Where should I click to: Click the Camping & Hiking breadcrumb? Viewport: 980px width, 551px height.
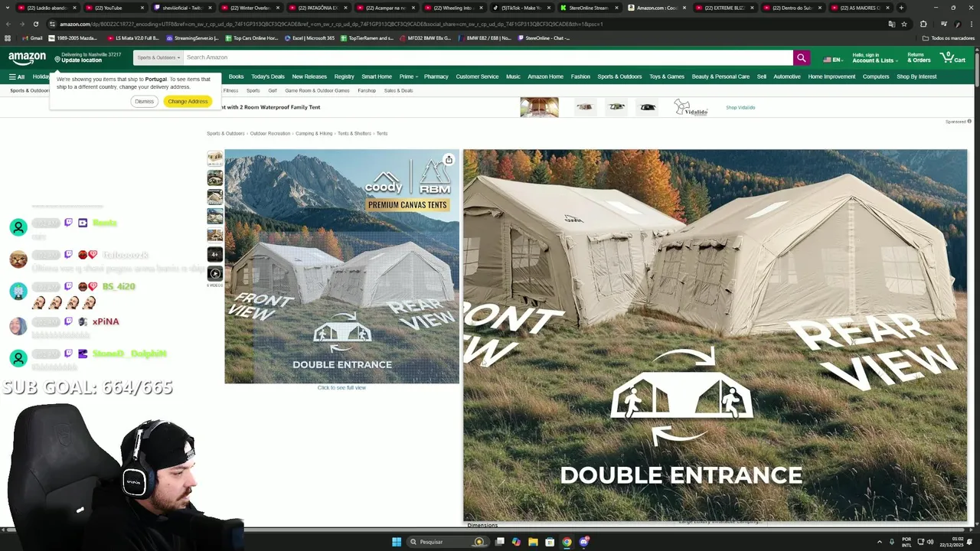pyautogui.click(x=314, y=133)
